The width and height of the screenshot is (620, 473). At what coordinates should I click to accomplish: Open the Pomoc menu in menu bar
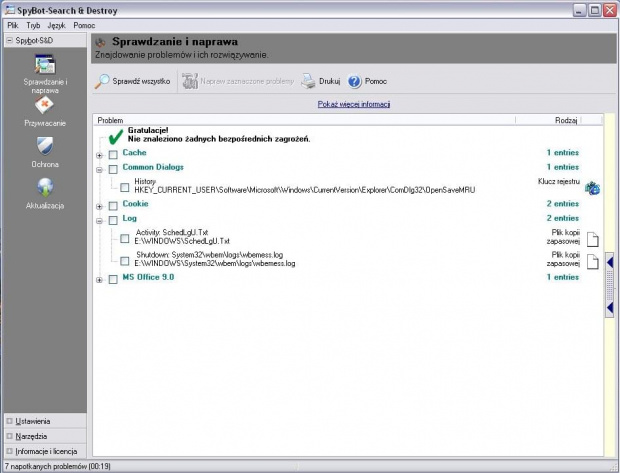[84, 26]
